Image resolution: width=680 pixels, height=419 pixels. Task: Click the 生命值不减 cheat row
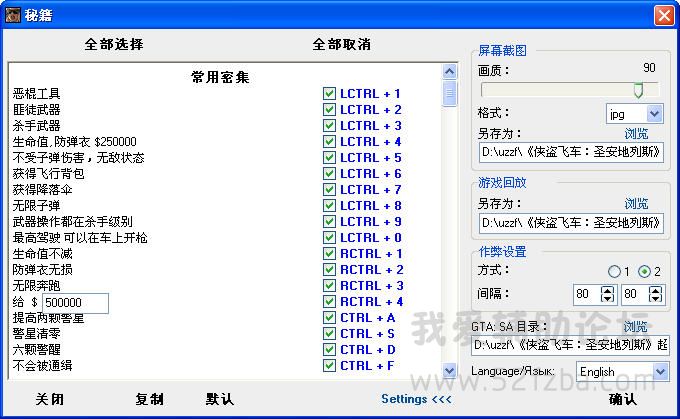click(x=42, y=254)
